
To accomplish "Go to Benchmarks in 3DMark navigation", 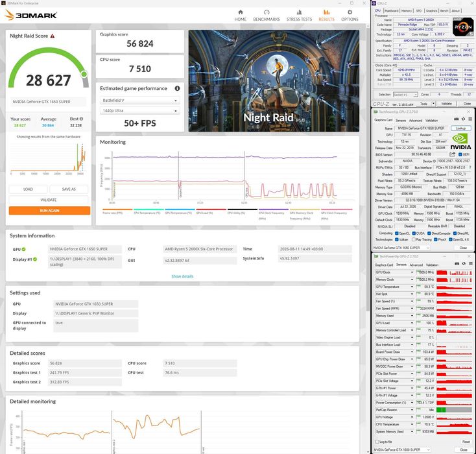I will point(267,15).
